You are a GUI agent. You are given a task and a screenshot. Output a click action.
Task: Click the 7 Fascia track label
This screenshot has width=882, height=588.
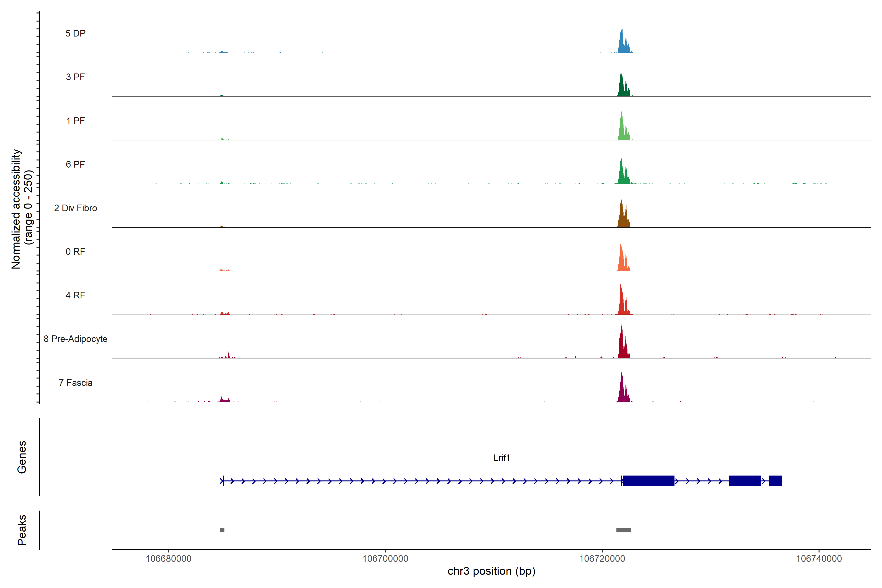[x=75, y=382]
